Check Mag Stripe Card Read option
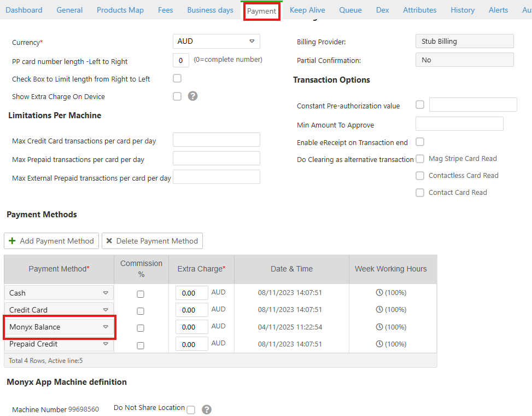 coord(420,159)
